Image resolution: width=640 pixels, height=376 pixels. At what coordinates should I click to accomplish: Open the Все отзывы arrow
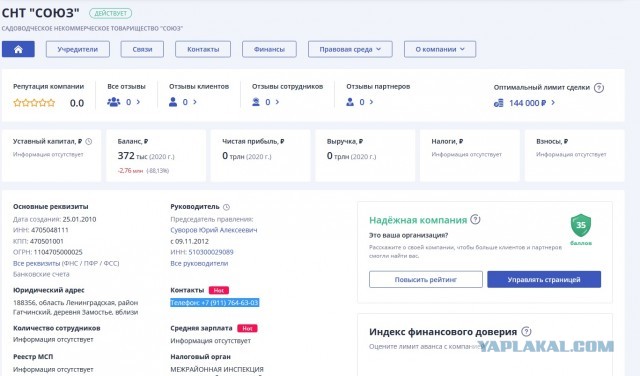click(x=138, y=102)
